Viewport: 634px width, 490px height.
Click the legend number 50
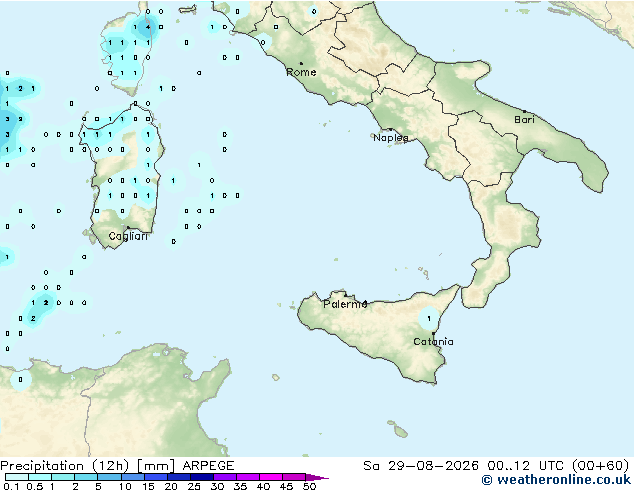309,486
